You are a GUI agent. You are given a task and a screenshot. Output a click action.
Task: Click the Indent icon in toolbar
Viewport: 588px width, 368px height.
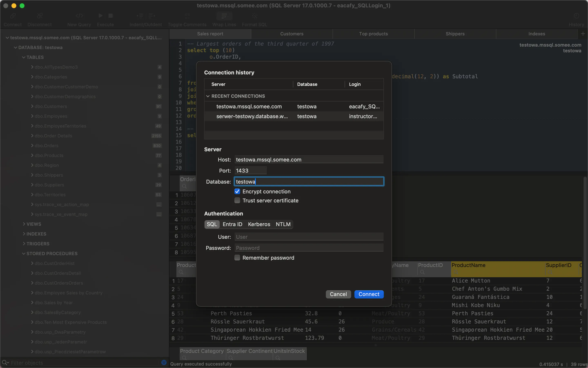point(140,16)
